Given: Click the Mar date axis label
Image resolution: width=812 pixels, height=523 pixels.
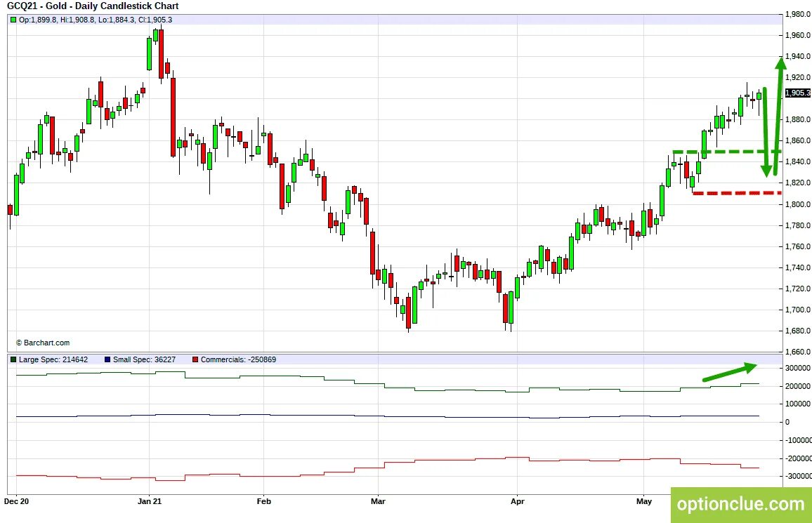Looking at the screenshot, I should click(x=378, y=501).
